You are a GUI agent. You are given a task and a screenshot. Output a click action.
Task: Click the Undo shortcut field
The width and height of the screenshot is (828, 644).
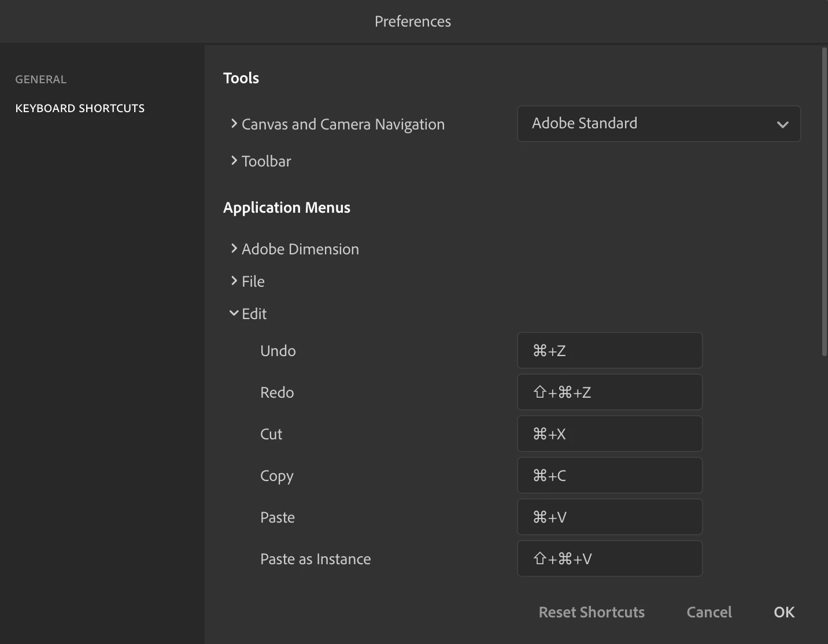609,350
